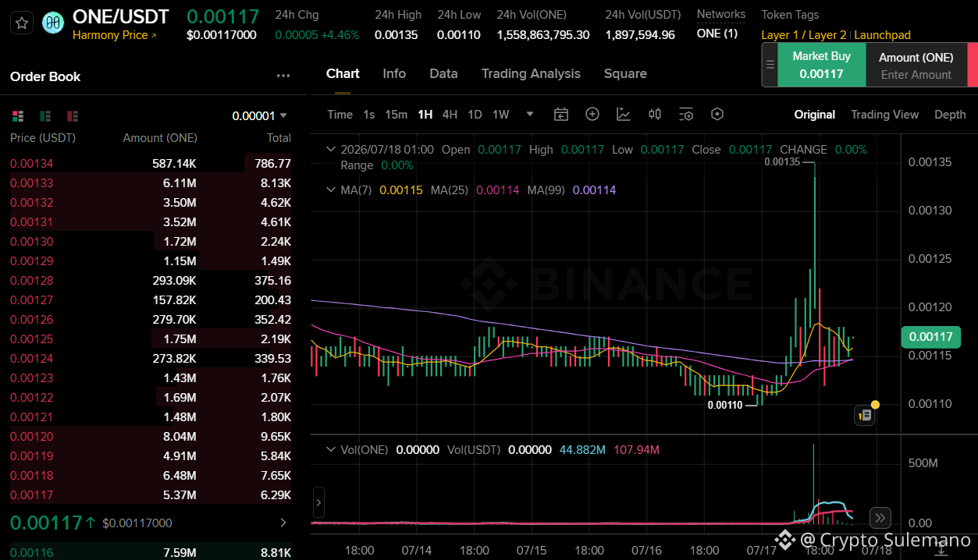Click the 0.00130 ask price row

coord(151,242)
